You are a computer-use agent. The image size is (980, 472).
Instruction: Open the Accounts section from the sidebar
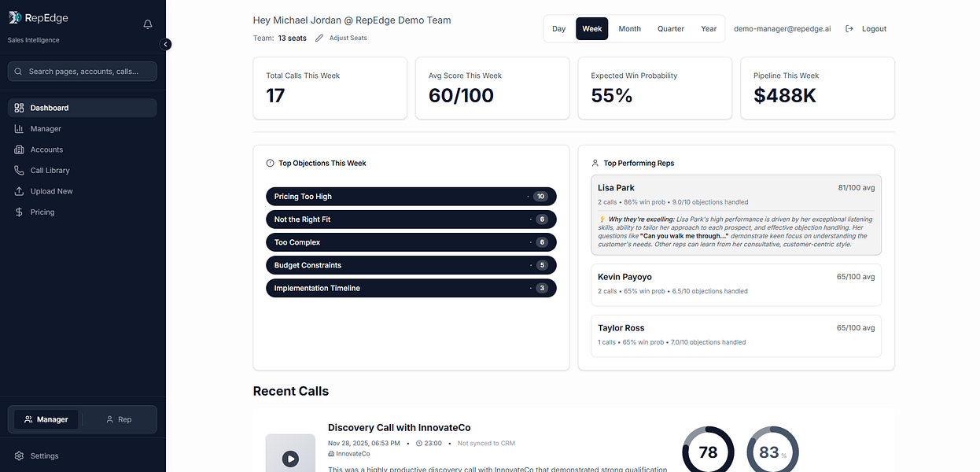(17, 149)
